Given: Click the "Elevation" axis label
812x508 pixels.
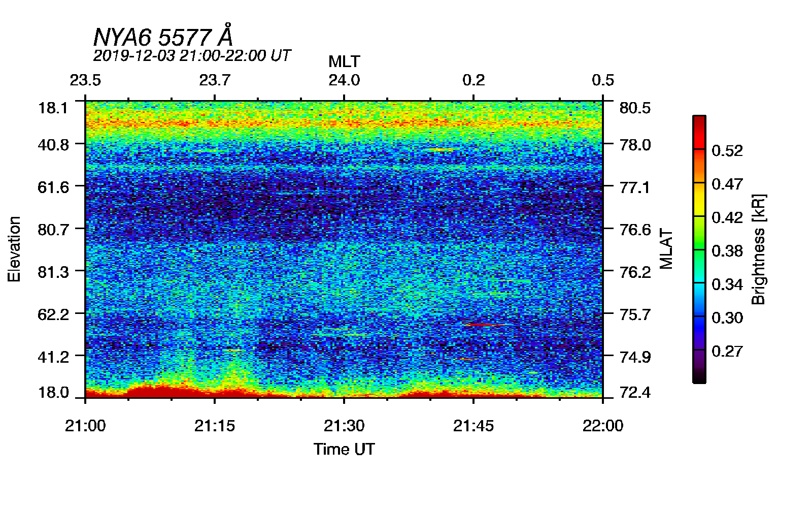Looking at the screenshot, I should click(15, 249).
